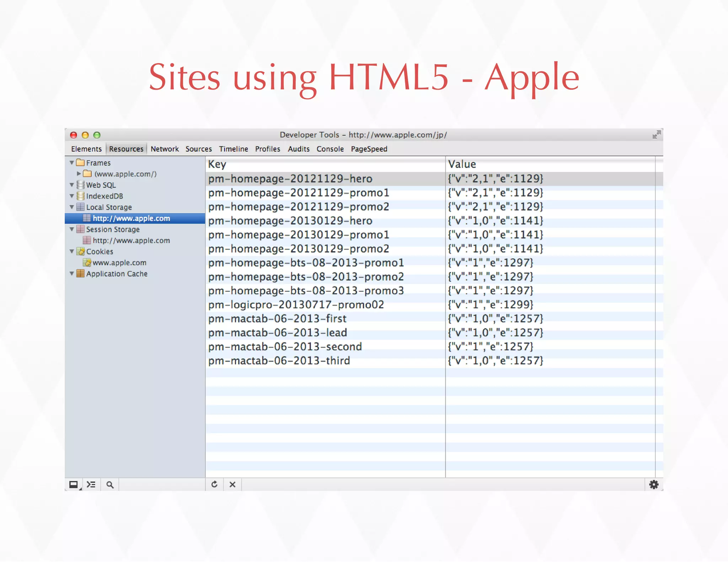The height and width of the screenshot is (562, 728).
Task: Click the Application Cache item
Action: [117, 274]
